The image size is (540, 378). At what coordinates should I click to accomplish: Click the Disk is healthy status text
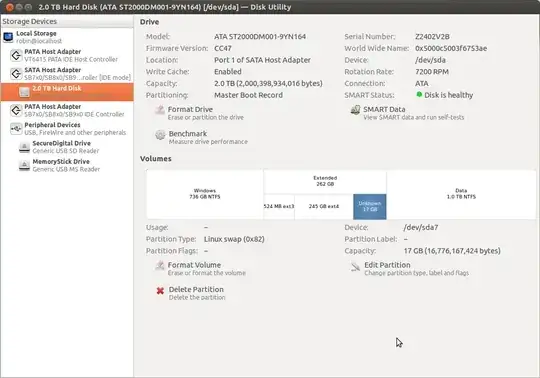click(448, 95)
